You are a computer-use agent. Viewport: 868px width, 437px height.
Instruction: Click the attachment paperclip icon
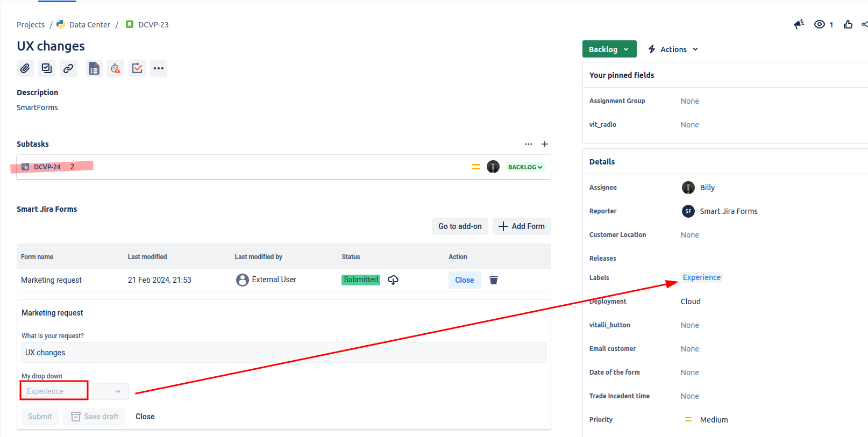tap(25, 68)
